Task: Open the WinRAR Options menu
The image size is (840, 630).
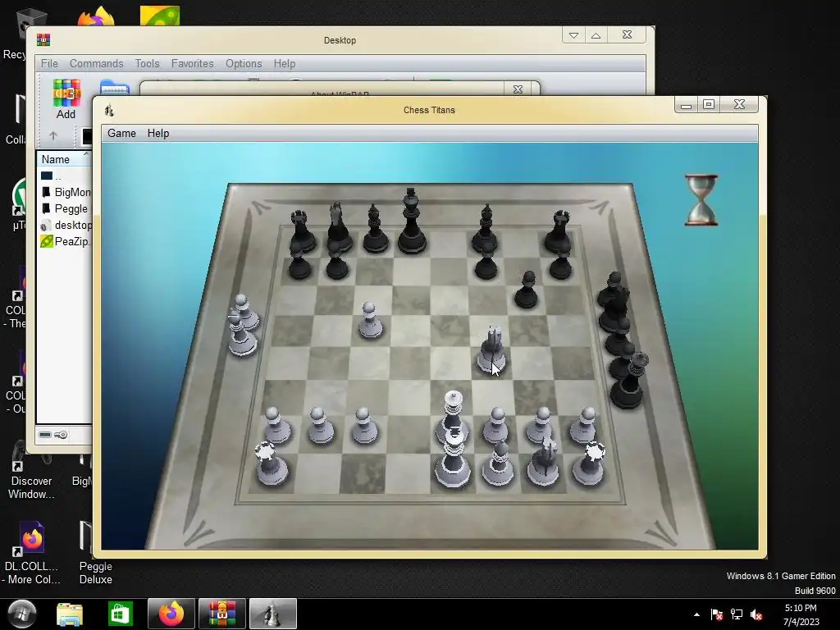Action: [x=244, y=63]
